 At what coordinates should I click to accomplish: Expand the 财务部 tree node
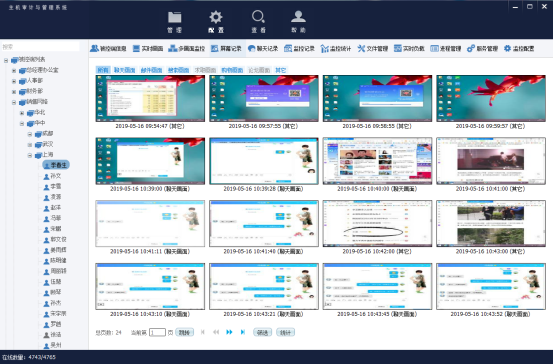click(14, 92)
